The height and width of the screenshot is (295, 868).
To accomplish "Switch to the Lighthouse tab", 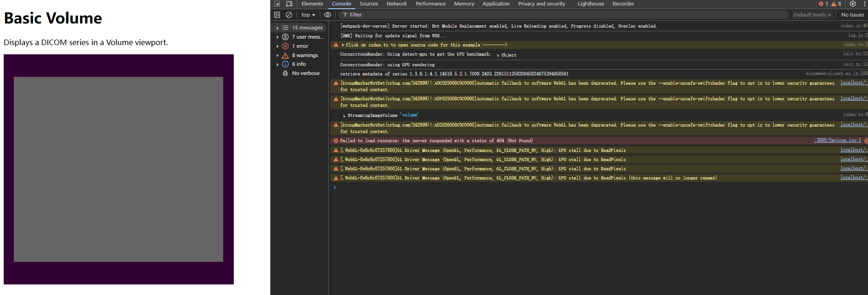I will [590, 4].
